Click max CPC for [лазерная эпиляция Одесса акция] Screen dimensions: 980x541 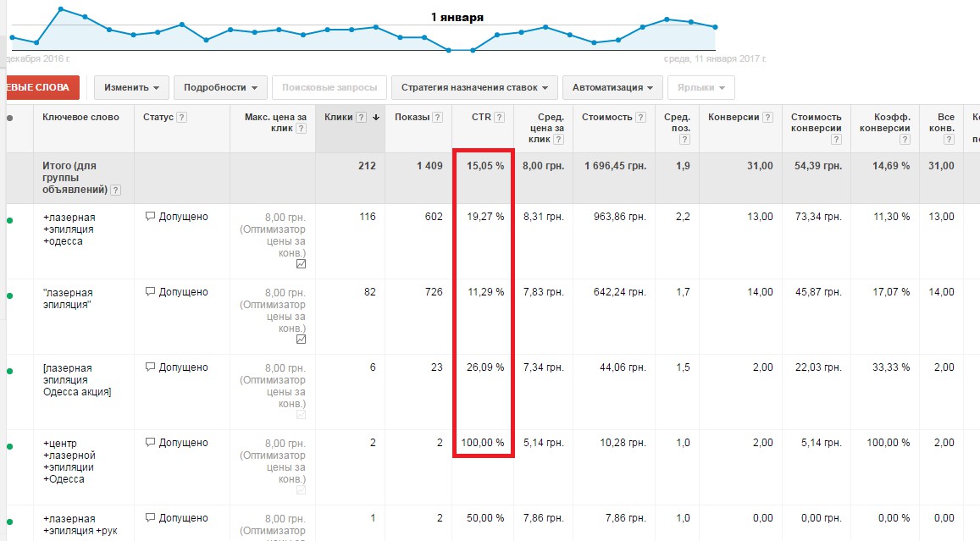tap(285, 368)
